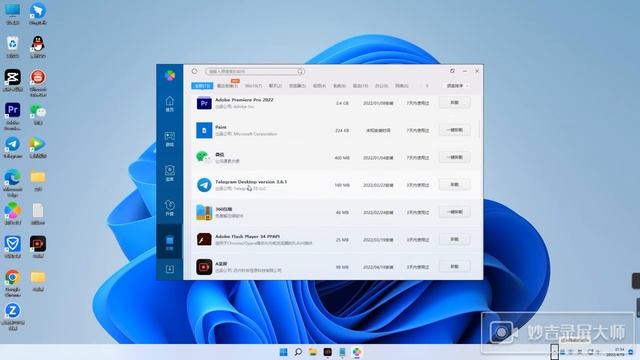The width and height of the screenshot is (640, 360).
Task: Open the home section in the blue sidebar
Action: [x=170, y=104]
